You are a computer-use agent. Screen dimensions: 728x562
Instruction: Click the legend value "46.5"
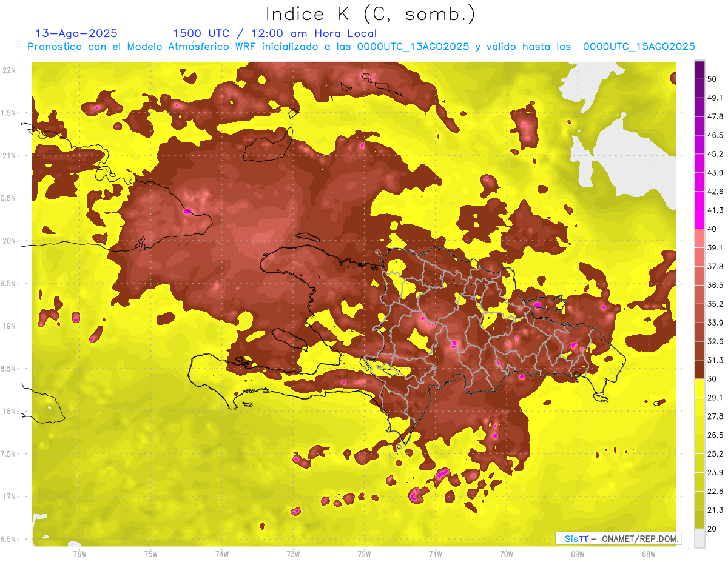click(x=715, y=135)
